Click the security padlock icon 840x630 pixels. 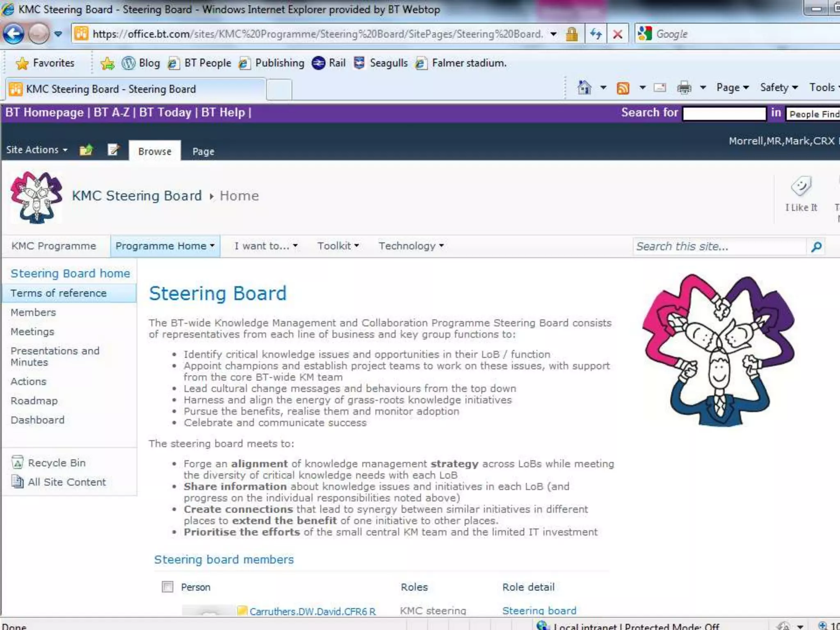[572, 34]
